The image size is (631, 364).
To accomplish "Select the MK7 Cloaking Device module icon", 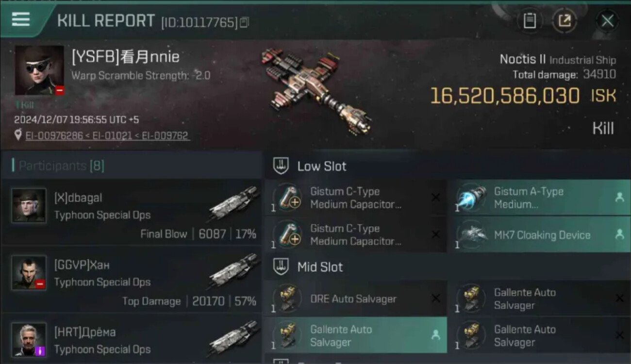I will 472,235.
